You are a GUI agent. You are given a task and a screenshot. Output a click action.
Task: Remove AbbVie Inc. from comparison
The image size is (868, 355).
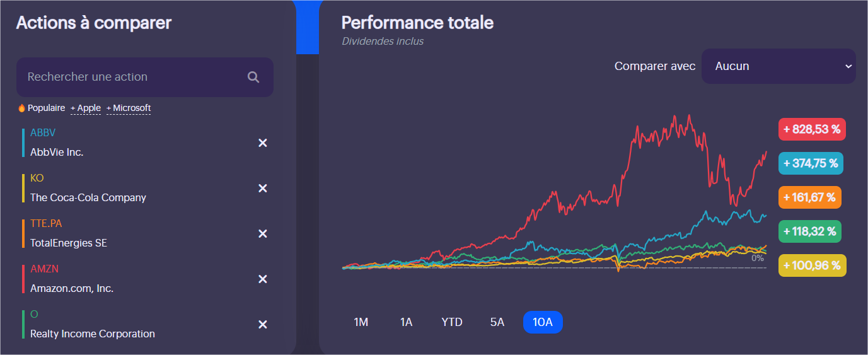point(263,143)
